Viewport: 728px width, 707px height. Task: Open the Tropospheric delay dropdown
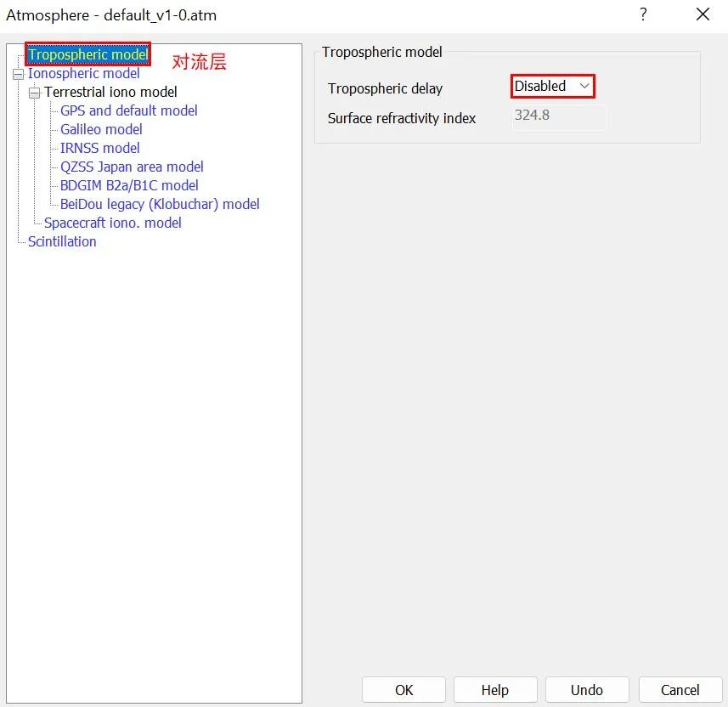click(x=552, y=86)
